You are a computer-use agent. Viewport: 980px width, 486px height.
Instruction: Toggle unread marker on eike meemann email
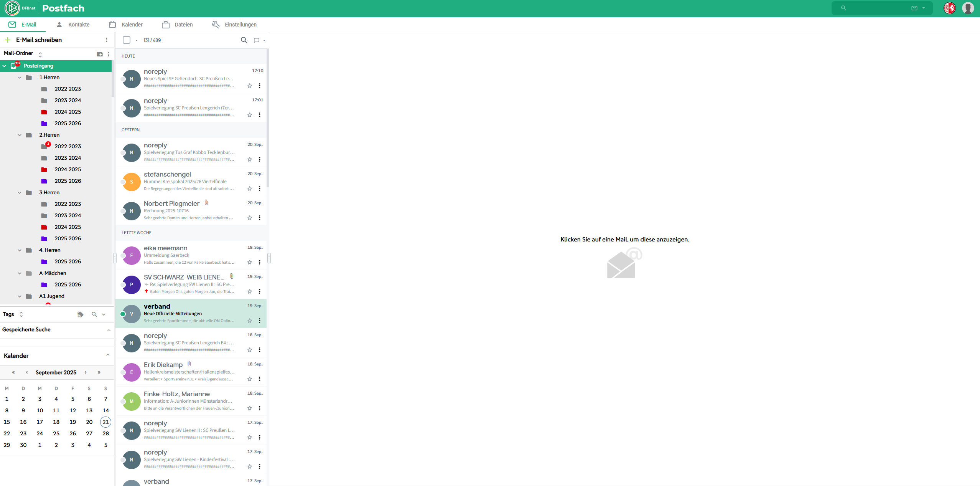123,256
